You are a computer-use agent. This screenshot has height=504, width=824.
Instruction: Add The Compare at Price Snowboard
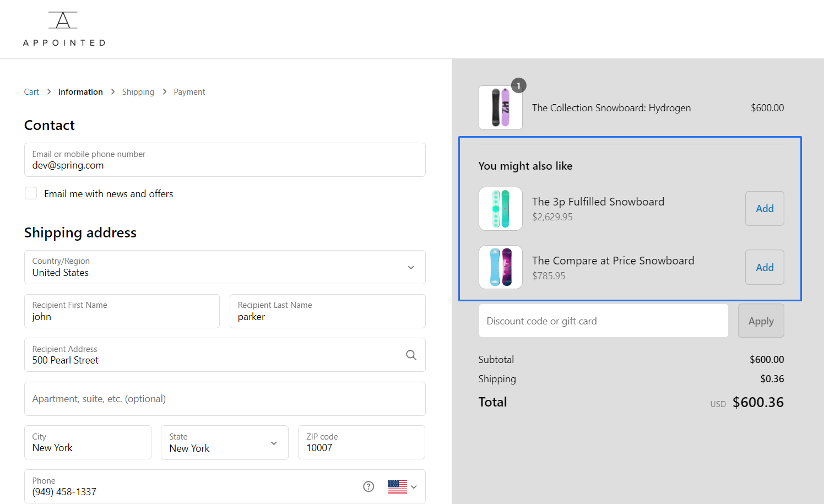coord(765,267)
